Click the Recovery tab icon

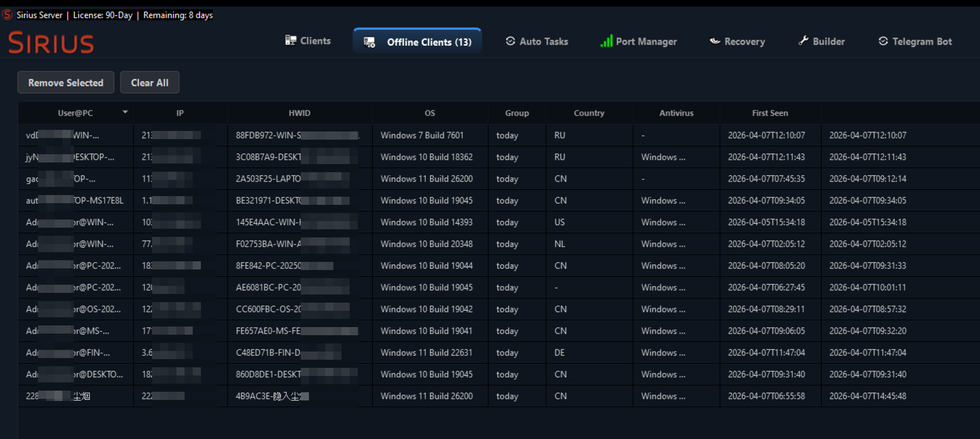(x=715, y=41)
